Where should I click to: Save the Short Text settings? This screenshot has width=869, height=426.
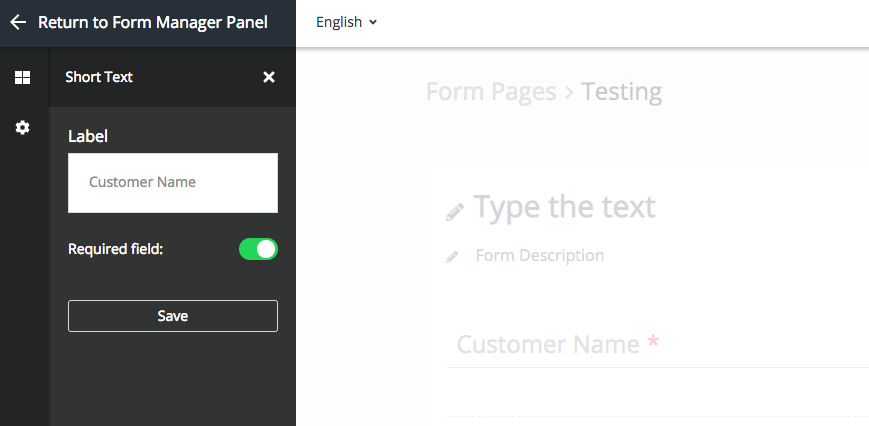(173, 316)
